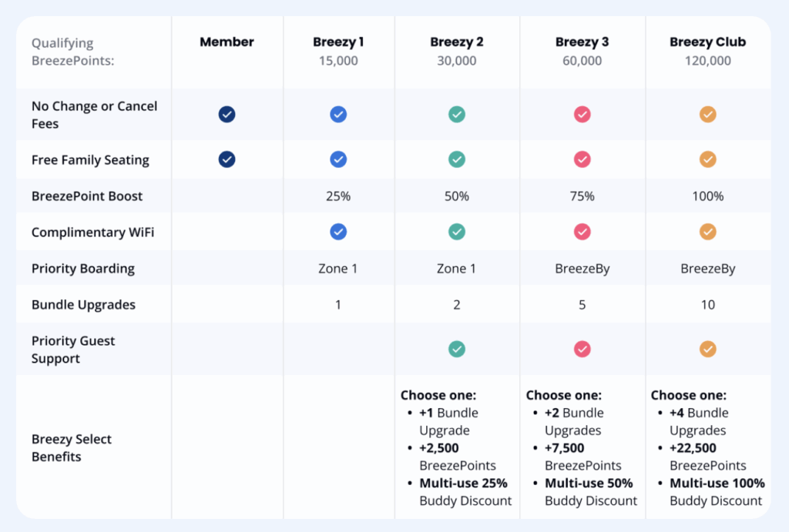
Task: Click Breezy 3 BreezeBy priority boarding text
Action: 583,269
